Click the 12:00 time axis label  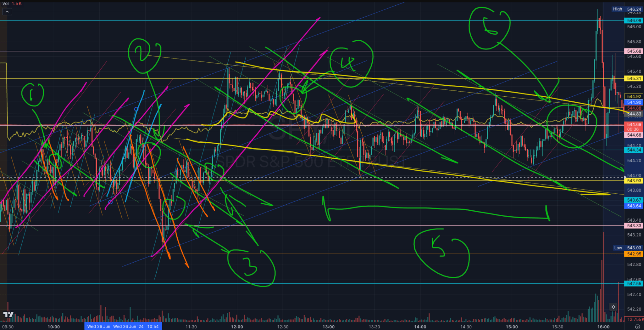237,327
